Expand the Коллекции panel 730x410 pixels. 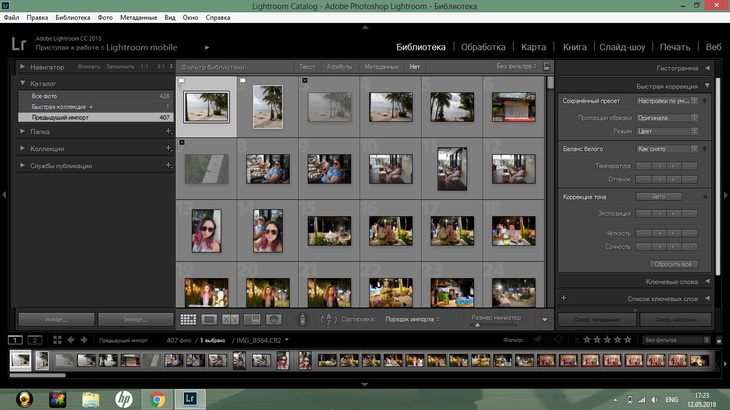pos(22,148)
